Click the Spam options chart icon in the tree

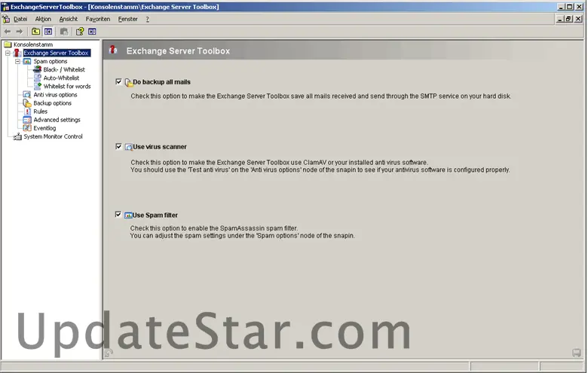click(27, 61)
